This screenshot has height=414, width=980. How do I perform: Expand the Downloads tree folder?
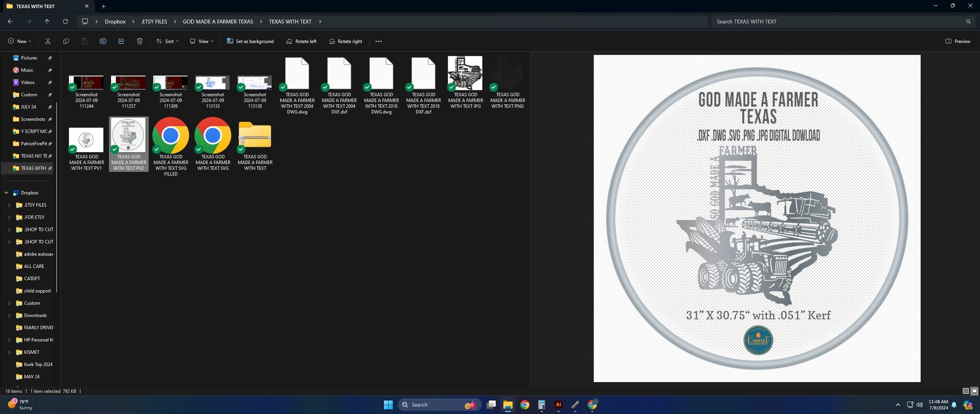[x=9, y=315]
